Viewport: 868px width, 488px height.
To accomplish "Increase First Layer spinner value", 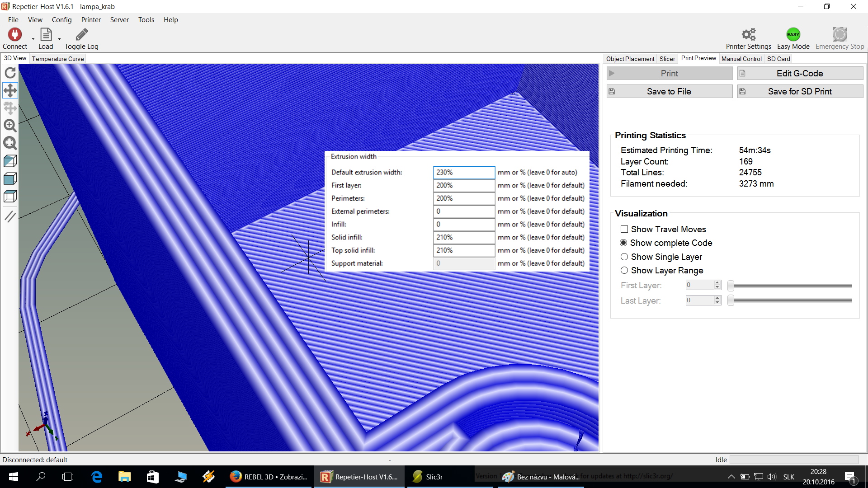I will [x=717, y=283].
